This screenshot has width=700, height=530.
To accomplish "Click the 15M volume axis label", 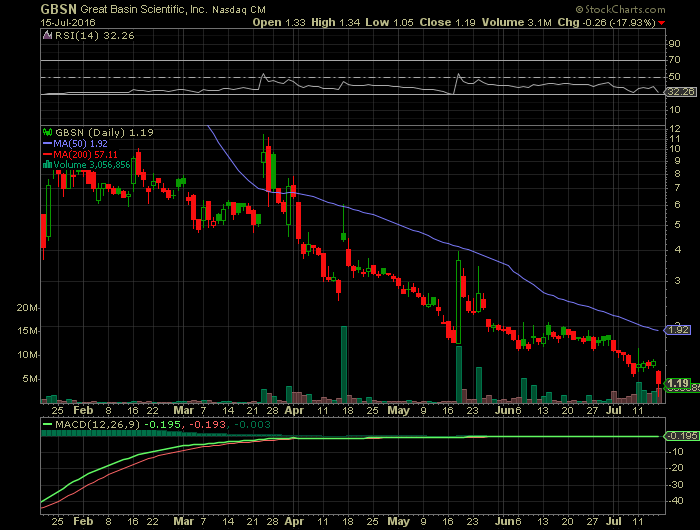I will 28,331.
